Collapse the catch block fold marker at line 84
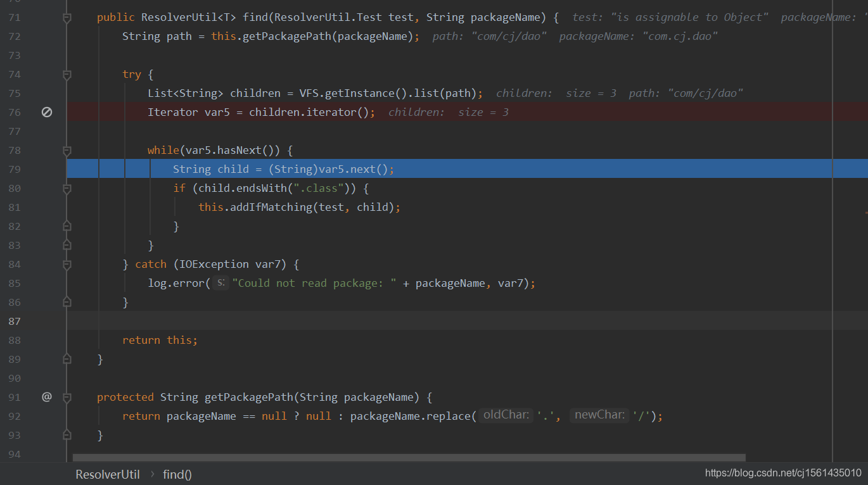Screen dimensions: 868x485 [67, 265]
